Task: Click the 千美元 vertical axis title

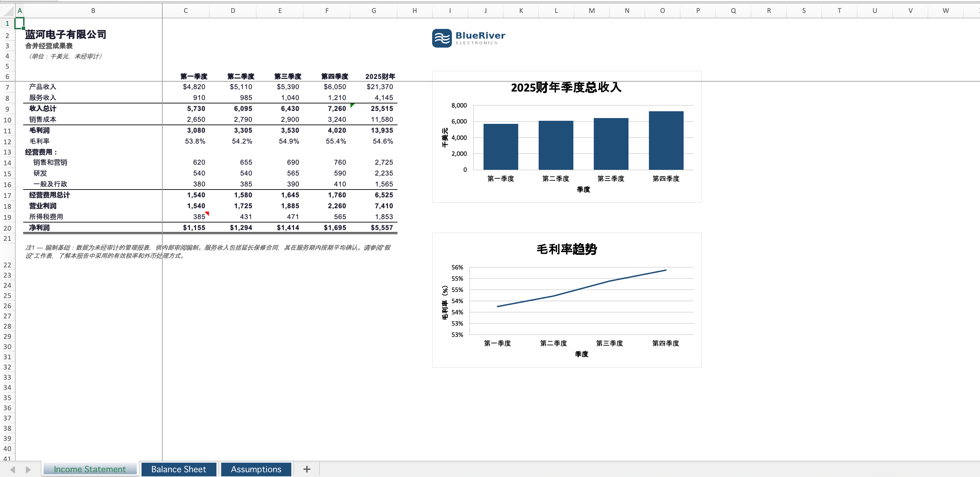Action: [x=445, y=137]
